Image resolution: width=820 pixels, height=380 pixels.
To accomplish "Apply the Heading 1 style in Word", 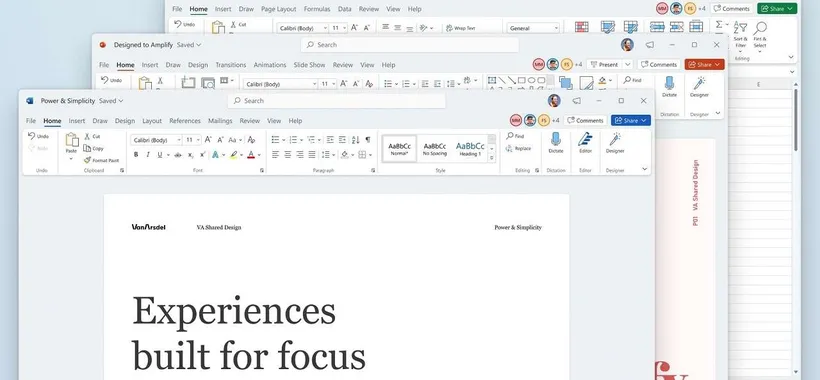I will coord(470,148).
